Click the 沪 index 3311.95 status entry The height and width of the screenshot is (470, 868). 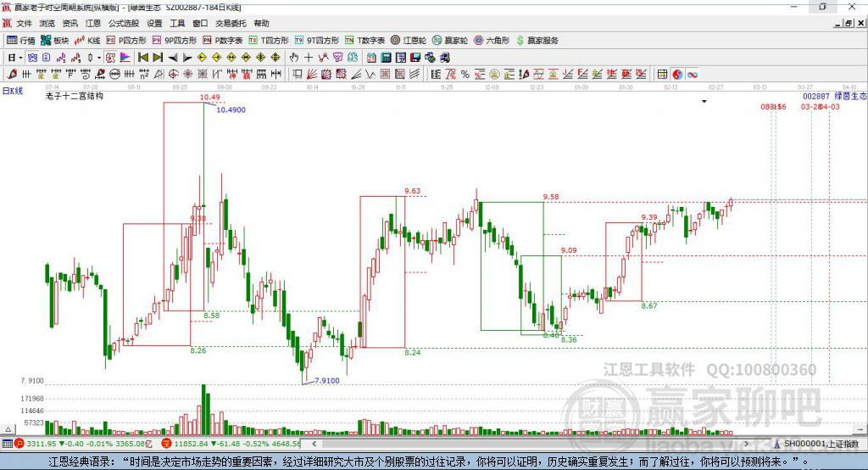click(x=83, y=444)
